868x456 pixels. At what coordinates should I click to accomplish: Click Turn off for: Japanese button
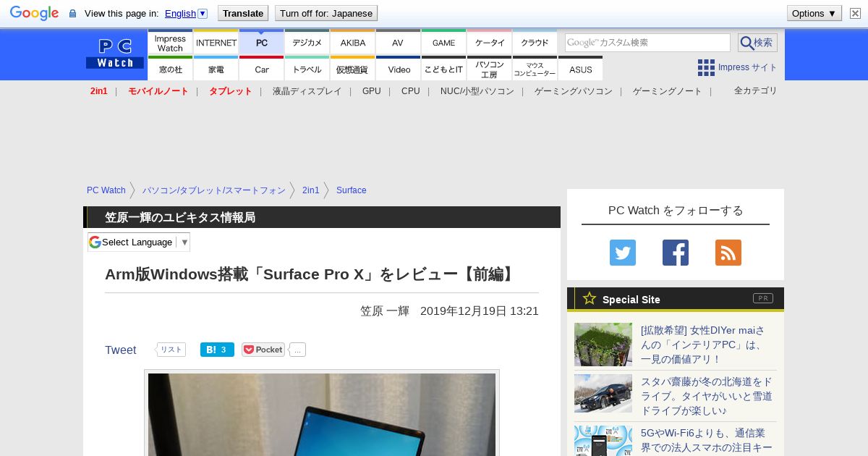(x=326, y=13)
